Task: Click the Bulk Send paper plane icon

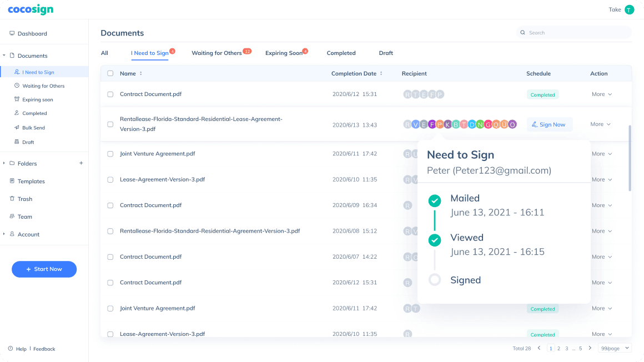Action: click(17, 128)
